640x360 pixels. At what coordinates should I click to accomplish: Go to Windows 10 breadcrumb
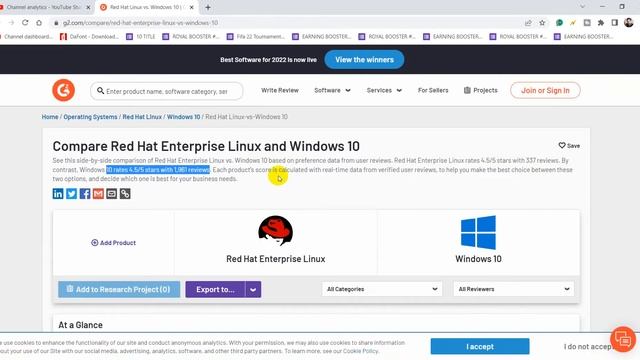(x=183, y=117)
